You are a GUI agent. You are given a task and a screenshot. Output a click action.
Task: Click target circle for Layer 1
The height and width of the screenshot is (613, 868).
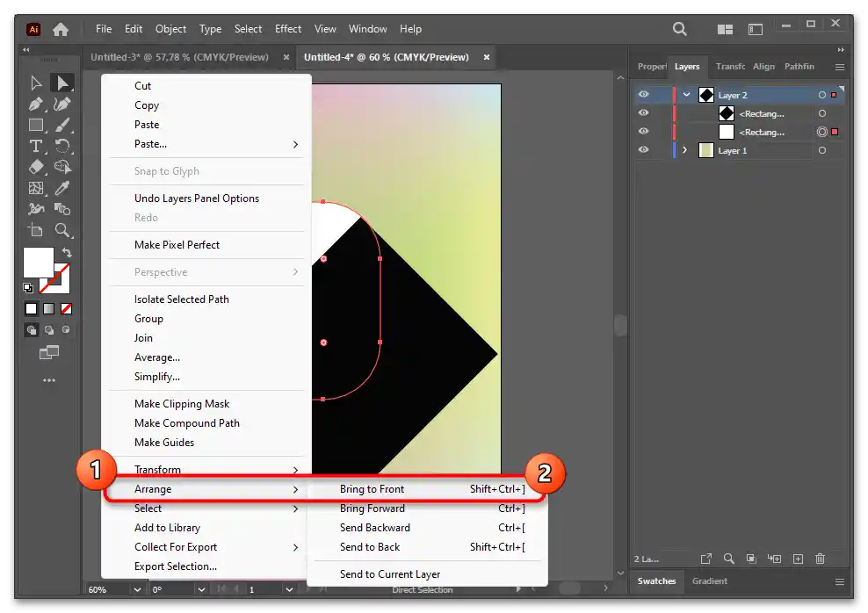[x=821, y=150]
